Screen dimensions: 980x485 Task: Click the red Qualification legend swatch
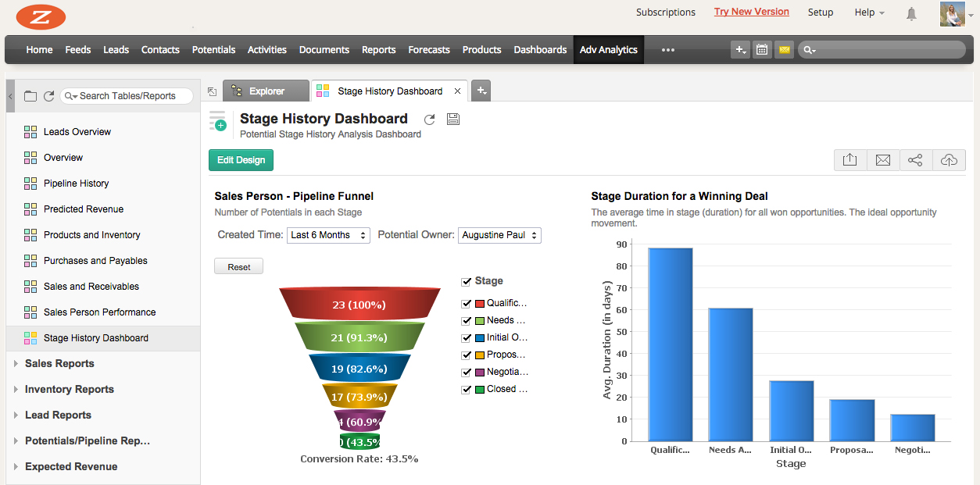pos(480,303)
